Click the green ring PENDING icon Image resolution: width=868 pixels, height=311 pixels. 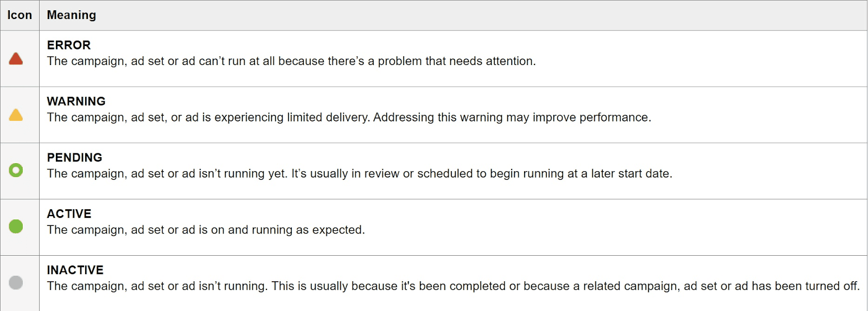point(16,171)
